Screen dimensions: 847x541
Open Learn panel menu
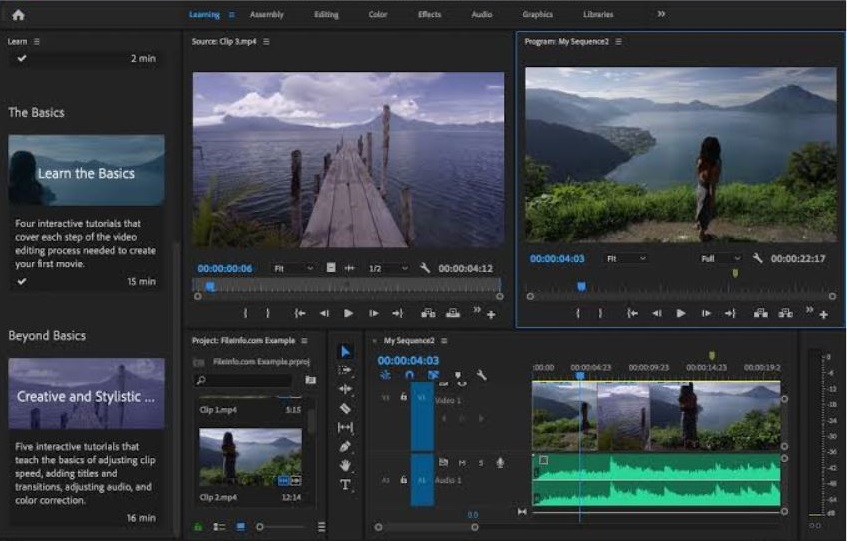tap(37, 42)
